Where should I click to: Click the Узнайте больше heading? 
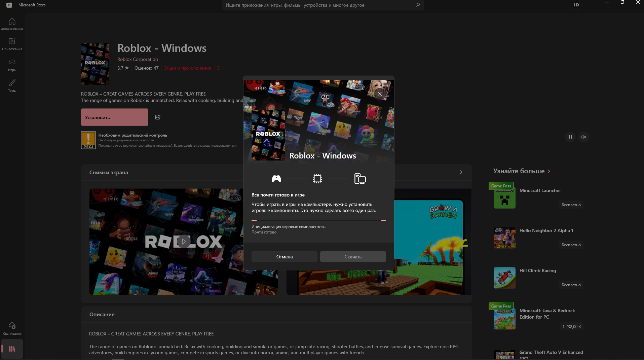519,171
